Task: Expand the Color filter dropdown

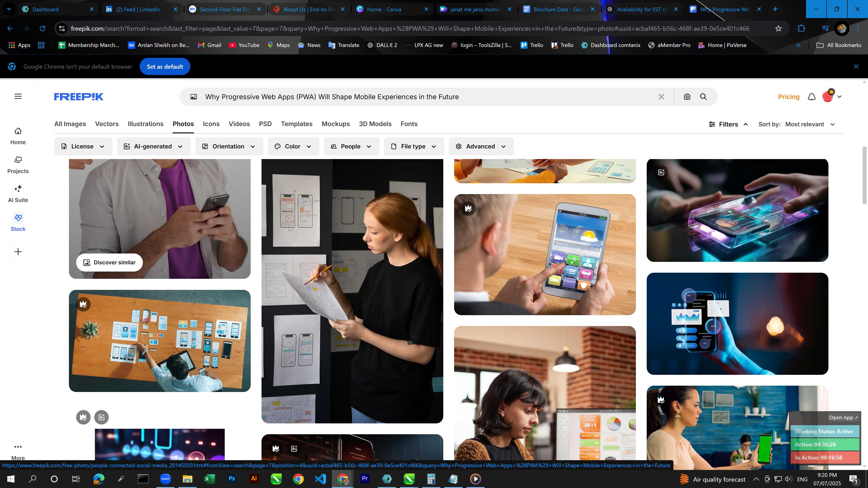Action: click(293, 146)
